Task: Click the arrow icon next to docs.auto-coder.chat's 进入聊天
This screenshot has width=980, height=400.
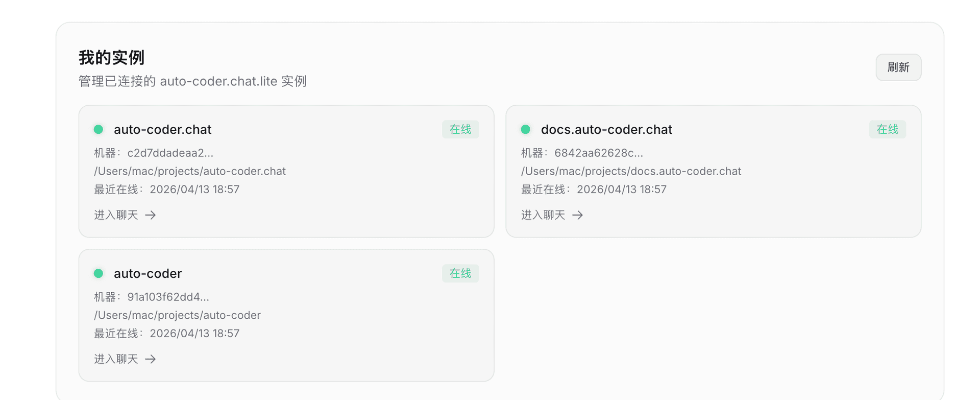Action: pos(578,215)
